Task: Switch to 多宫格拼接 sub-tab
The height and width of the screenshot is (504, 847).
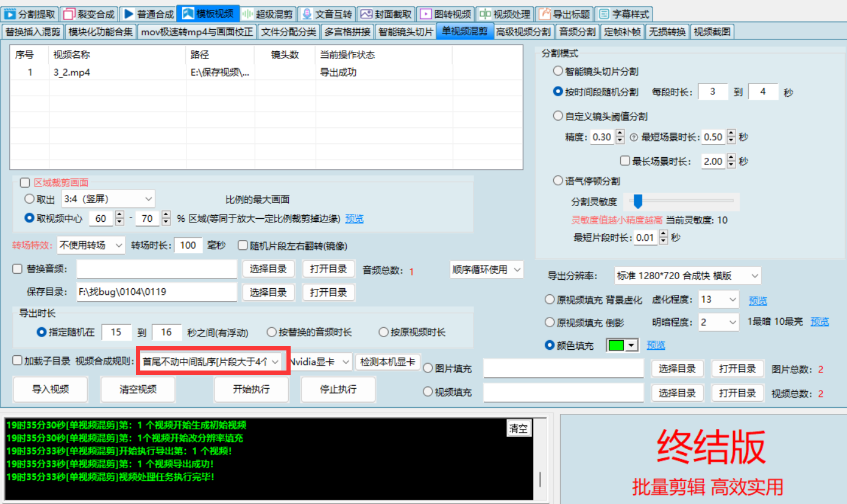Action: coord(347,32)
